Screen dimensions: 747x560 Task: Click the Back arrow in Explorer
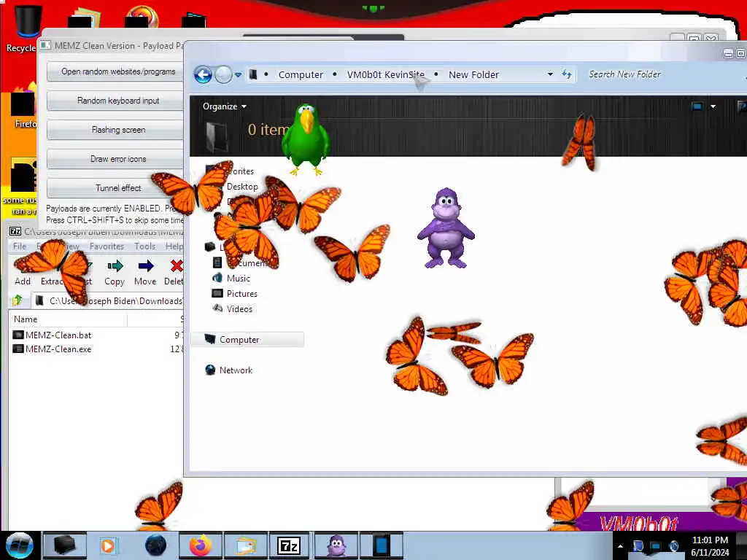point(203,75)
